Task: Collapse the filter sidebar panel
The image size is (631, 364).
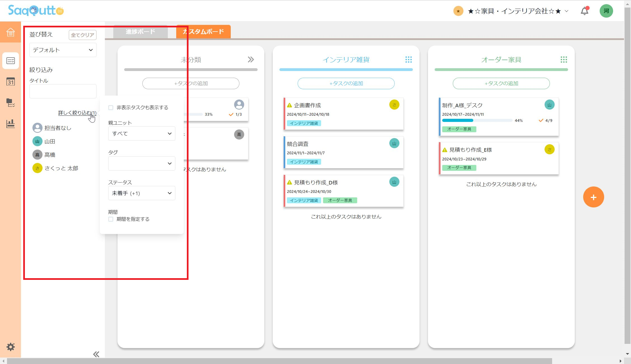Action: 96,354
